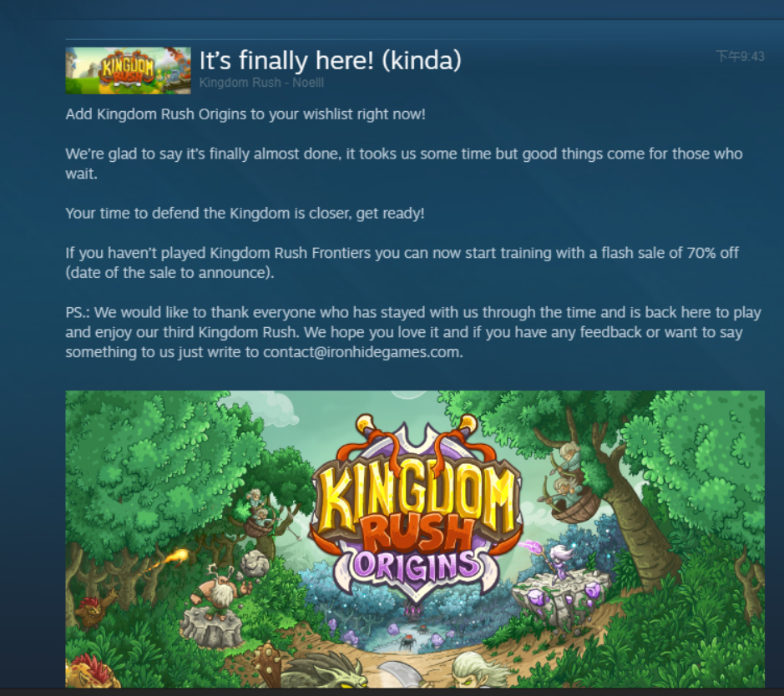Image resolution: width=784 pixels, height=696 pixels.
Task: Click the archers in the left tree basket
Action: 260,513
